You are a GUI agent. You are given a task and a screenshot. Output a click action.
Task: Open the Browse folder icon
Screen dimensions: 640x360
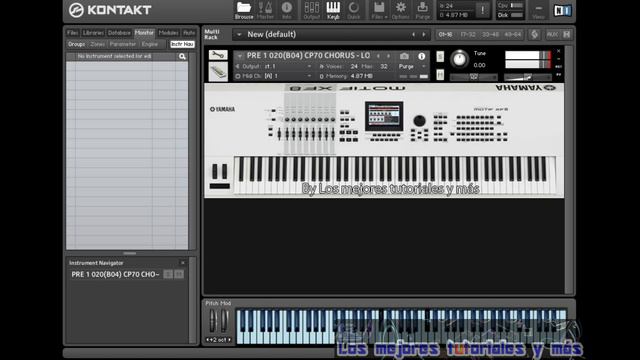coord(244,10)
